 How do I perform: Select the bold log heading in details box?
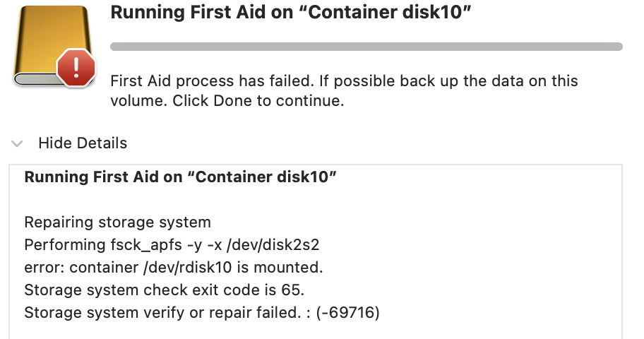click(x=180, y=177)
